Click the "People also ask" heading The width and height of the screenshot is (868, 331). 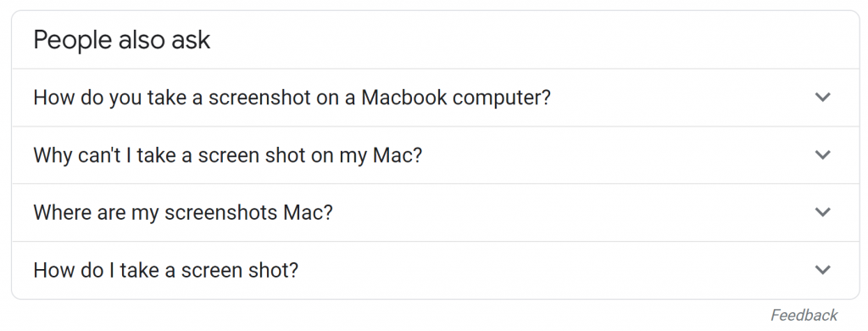pyautogui.click(x=122, y=40)
